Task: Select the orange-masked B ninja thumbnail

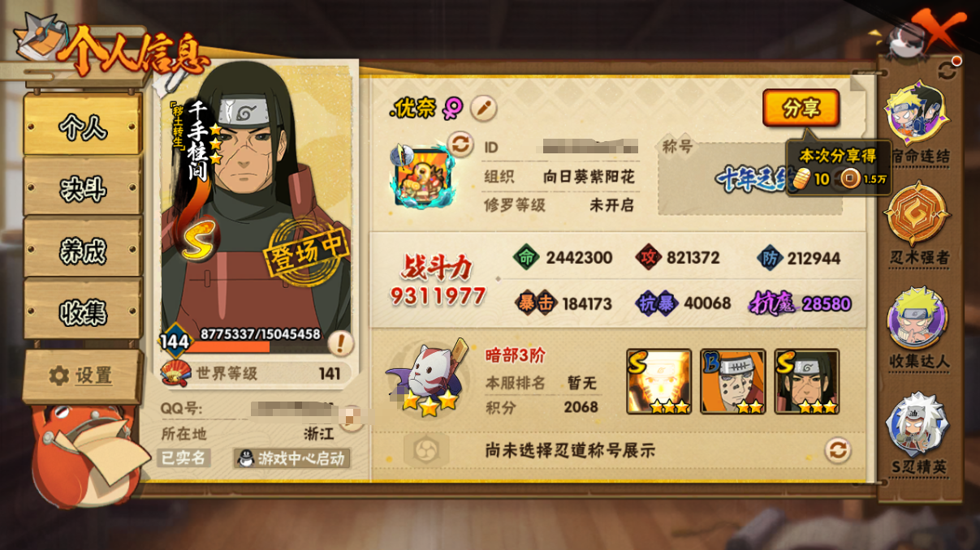Action: coord(733,382)
